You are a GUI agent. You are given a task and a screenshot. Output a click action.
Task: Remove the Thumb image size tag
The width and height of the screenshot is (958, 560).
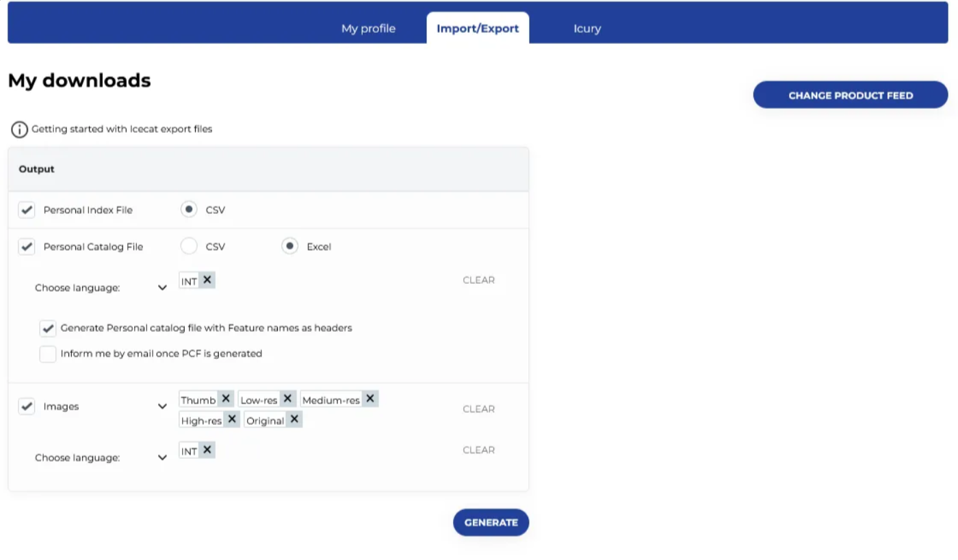[226, 399]
